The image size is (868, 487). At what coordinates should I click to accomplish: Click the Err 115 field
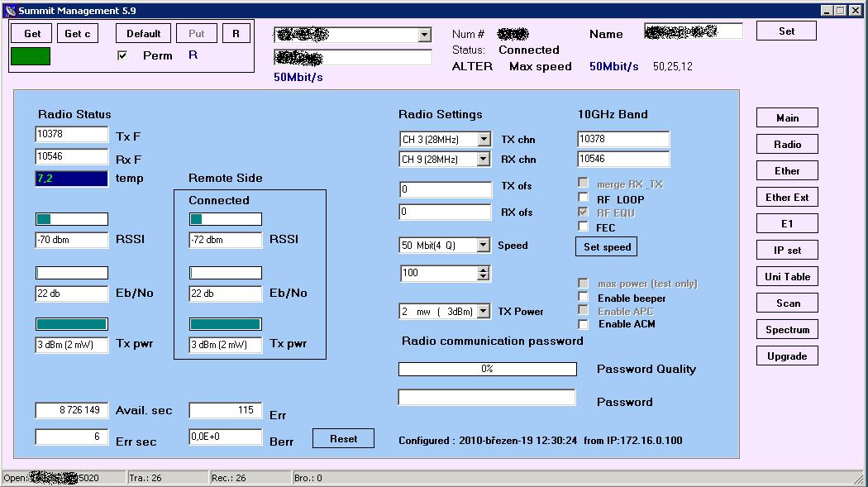pyautogui.click(x=226, y=410)
